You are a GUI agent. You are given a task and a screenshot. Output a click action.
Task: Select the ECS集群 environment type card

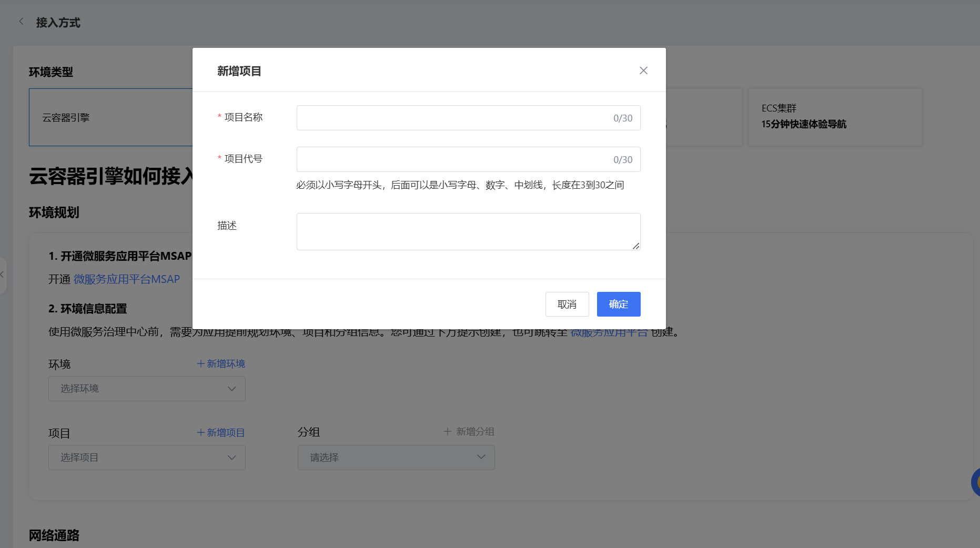(x=834, y=117)
